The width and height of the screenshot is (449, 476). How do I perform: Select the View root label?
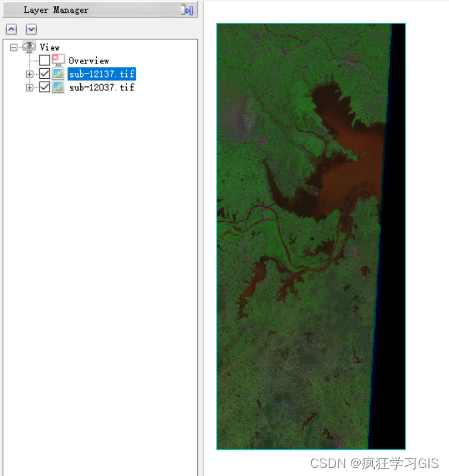[49, 47]
